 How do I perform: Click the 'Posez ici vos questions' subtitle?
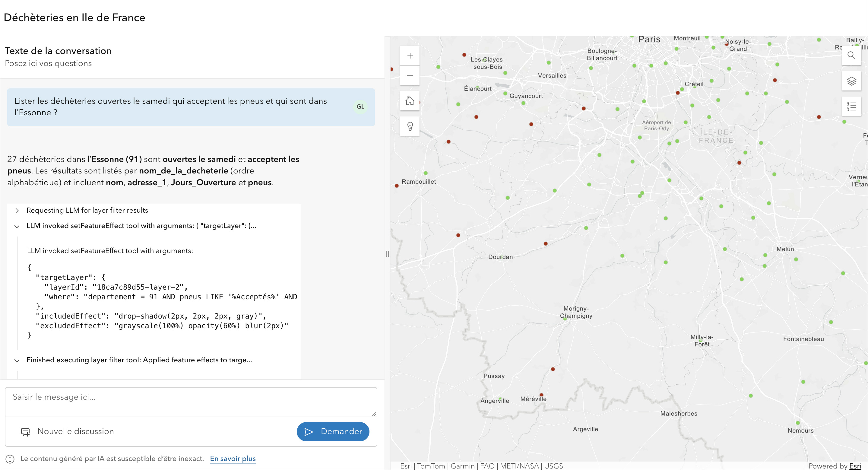(48, 63)
